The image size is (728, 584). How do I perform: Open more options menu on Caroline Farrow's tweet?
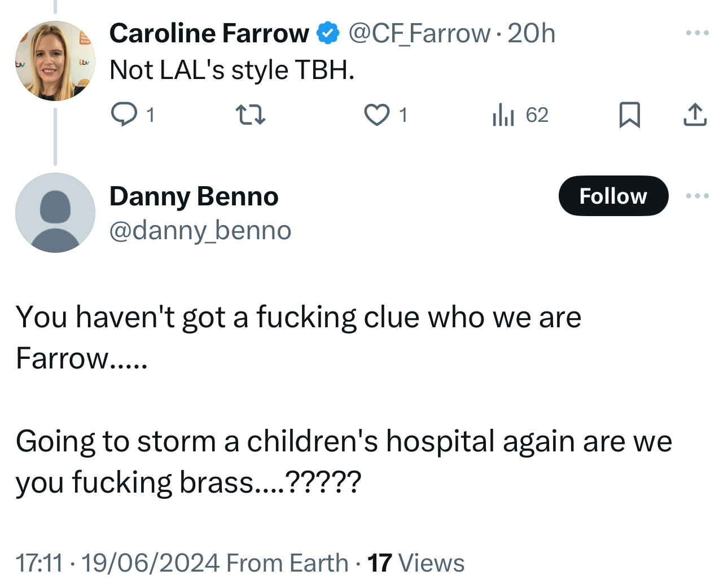coord(697,33)
